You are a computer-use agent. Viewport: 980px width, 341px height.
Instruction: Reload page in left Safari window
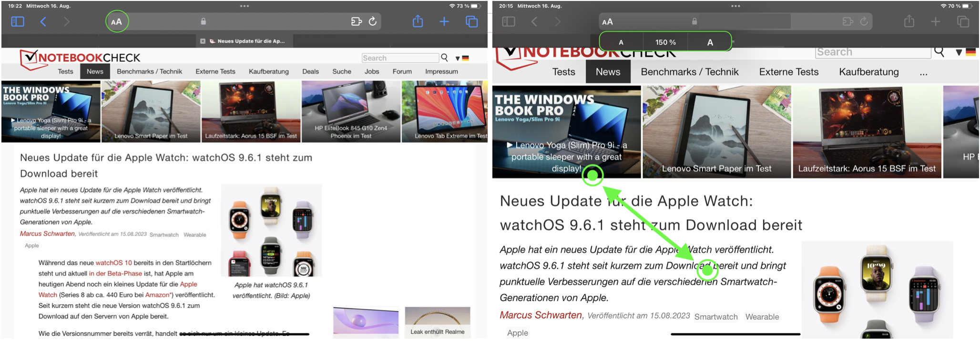point(373,21)
